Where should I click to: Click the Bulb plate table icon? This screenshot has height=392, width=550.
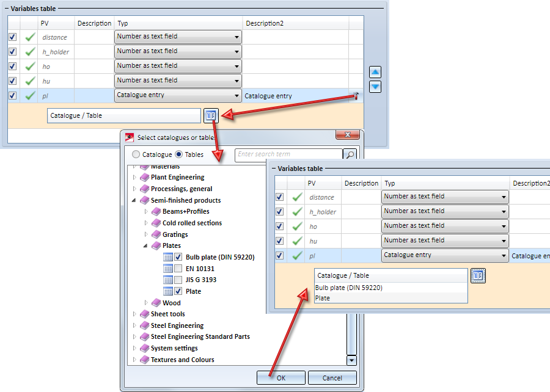[168, 257]
